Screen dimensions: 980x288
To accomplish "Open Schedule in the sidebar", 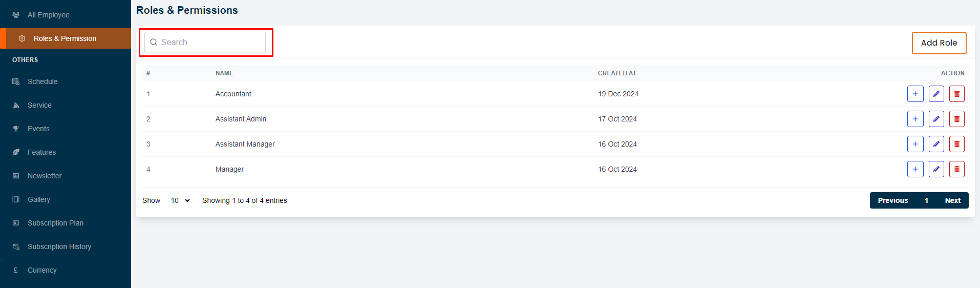I will tap(42, 81).
